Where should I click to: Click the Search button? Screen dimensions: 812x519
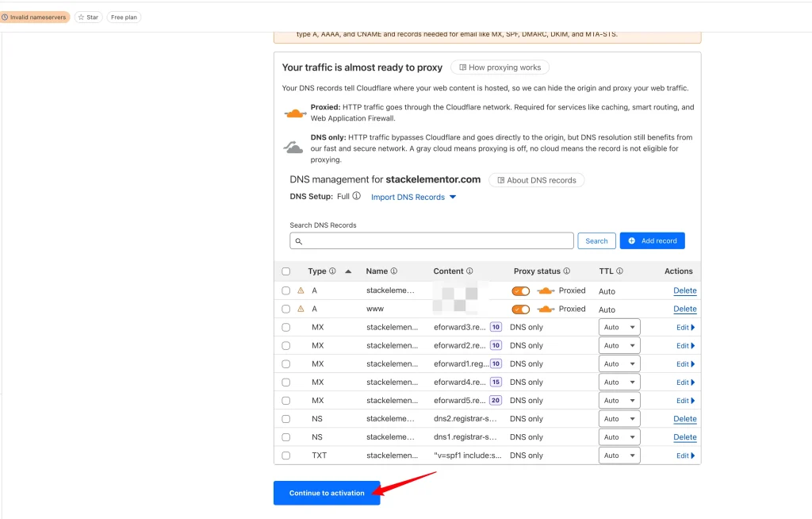point(596,240)
